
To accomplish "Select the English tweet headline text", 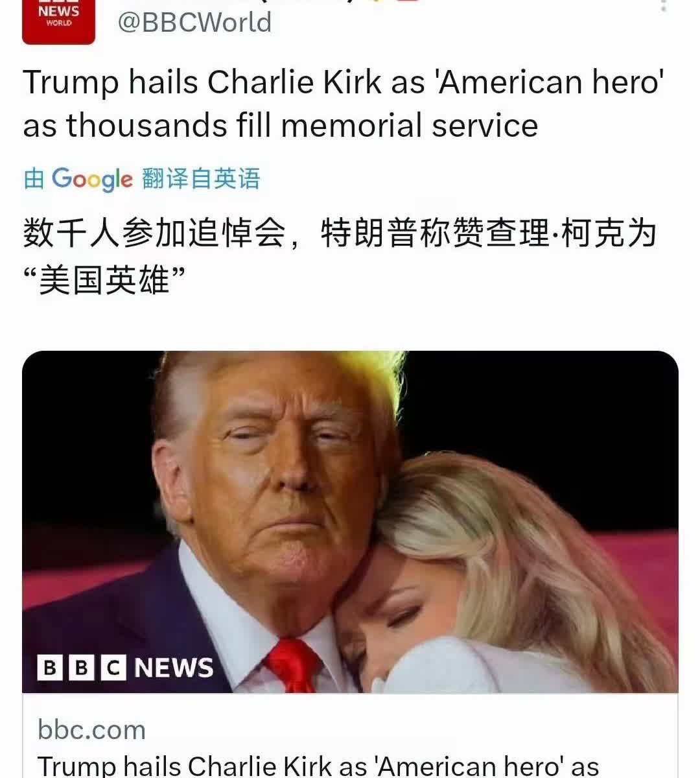I will pos(344,104).
